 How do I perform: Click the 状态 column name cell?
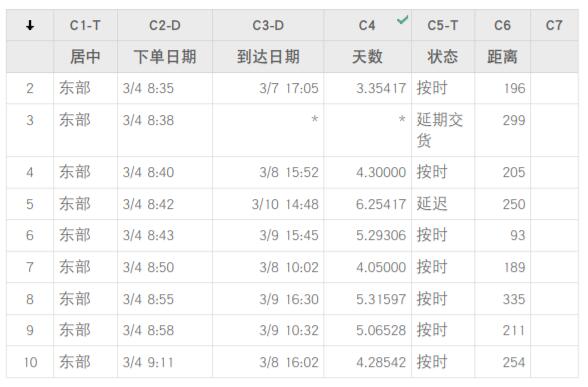pos(443,57)
